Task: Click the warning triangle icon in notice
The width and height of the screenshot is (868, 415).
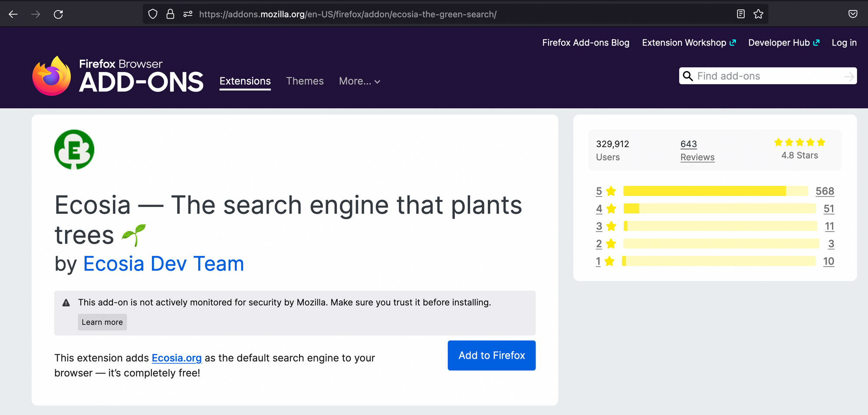Action: pos(66,303)
